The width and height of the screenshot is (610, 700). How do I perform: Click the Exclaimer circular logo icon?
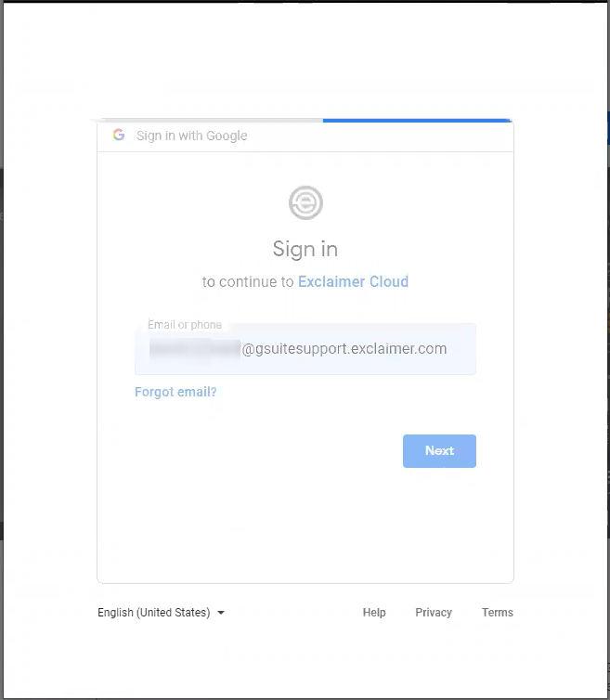tap(305, 202)
